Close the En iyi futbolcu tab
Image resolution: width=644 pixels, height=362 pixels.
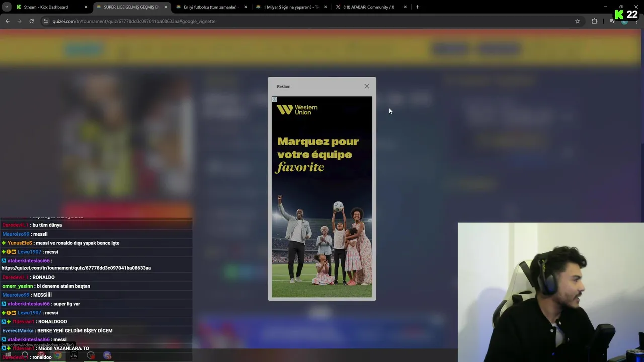[246, 7]
